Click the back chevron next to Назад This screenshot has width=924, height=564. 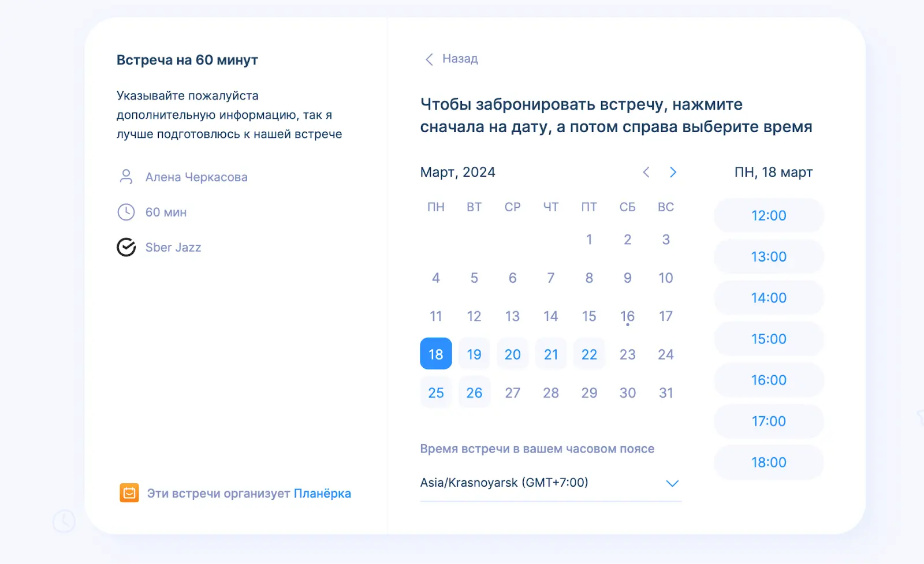click(429, 59)
